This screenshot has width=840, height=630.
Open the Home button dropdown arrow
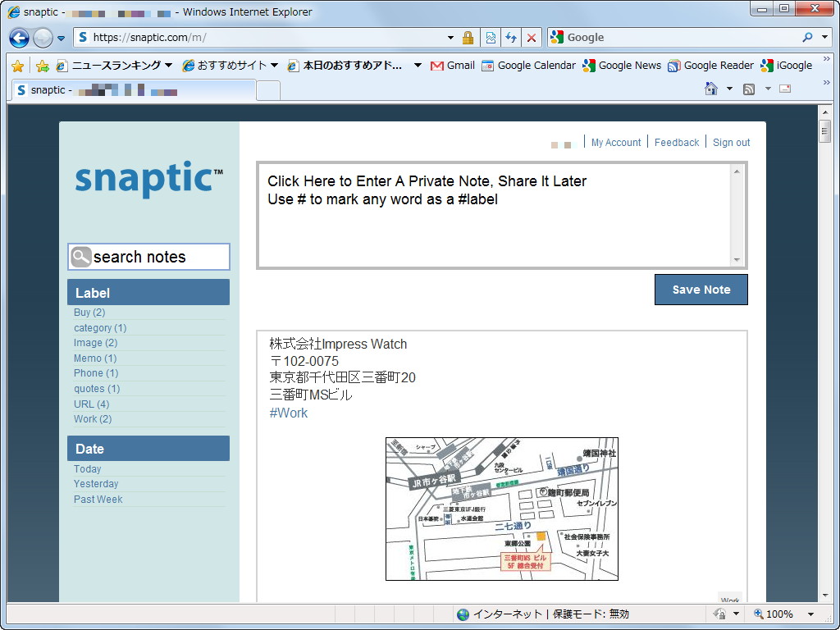pos(729,89)
